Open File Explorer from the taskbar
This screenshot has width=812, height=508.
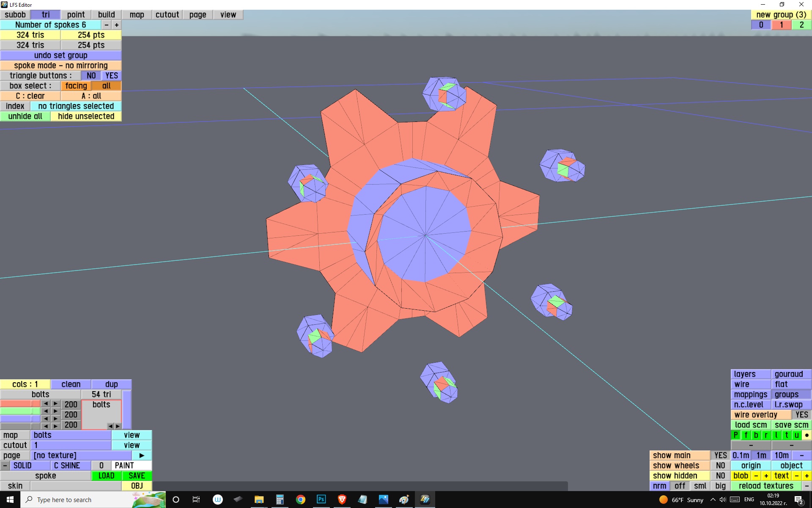(259, 500)
